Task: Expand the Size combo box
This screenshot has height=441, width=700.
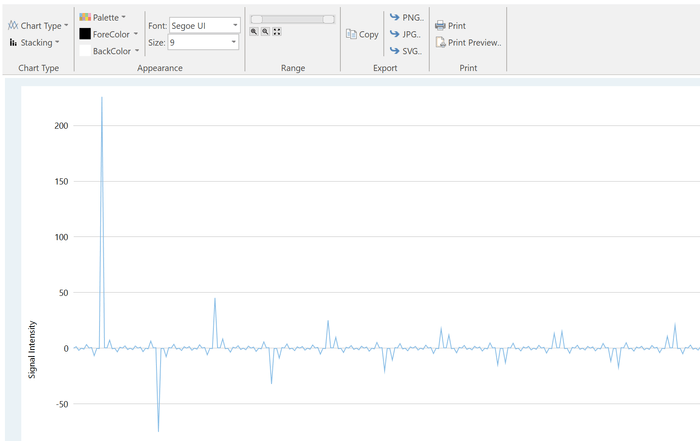Action: click(x=233, y=43)
